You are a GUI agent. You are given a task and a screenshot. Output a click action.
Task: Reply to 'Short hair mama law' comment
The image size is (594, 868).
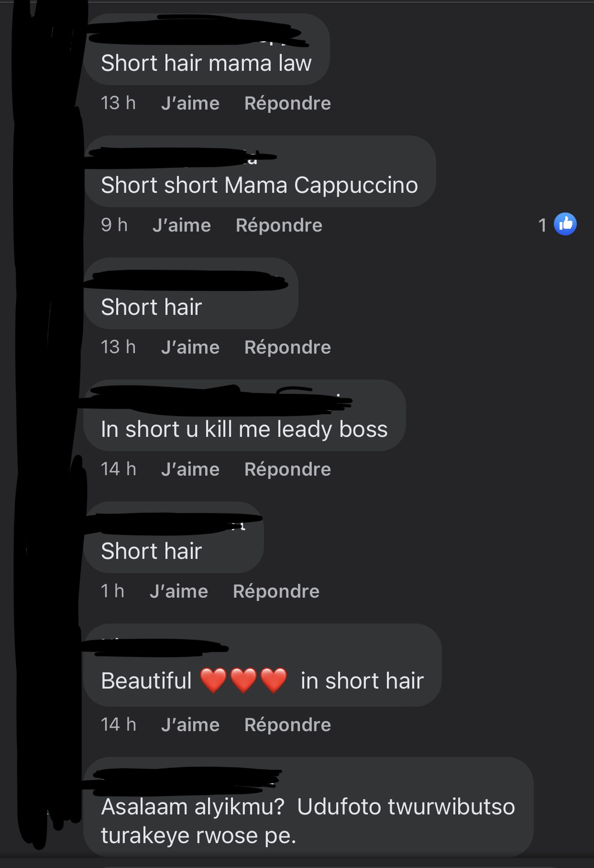(287, 103)
